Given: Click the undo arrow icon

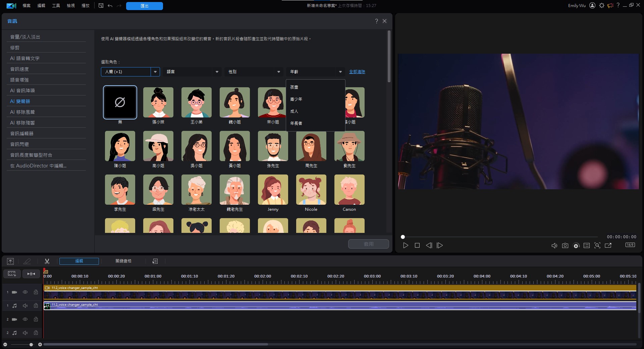Looking at the screenshot, I should pyautogui.click(x=110, y=6).
